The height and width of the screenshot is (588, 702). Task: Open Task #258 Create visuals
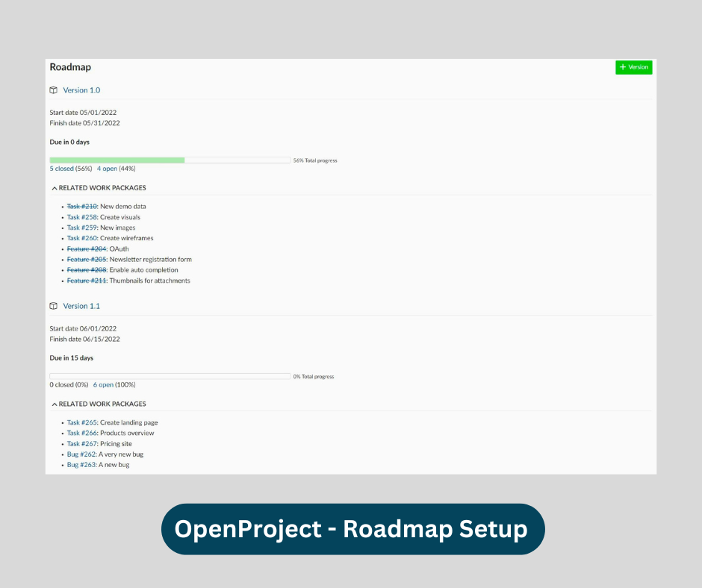pos(81,216)
